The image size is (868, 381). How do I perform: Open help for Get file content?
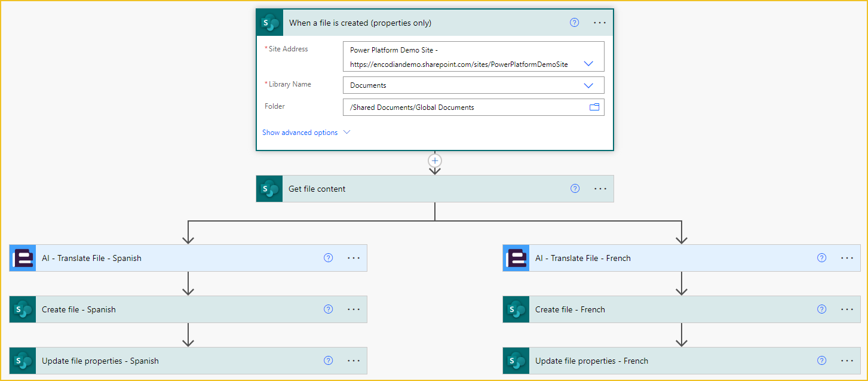[575, 189]
